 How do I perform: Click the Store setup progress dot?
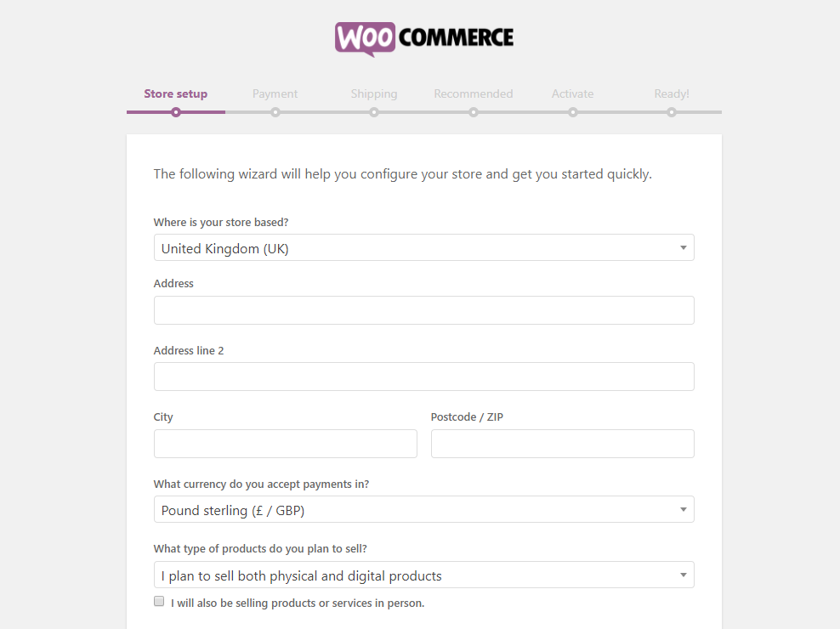tap(176, 111)
